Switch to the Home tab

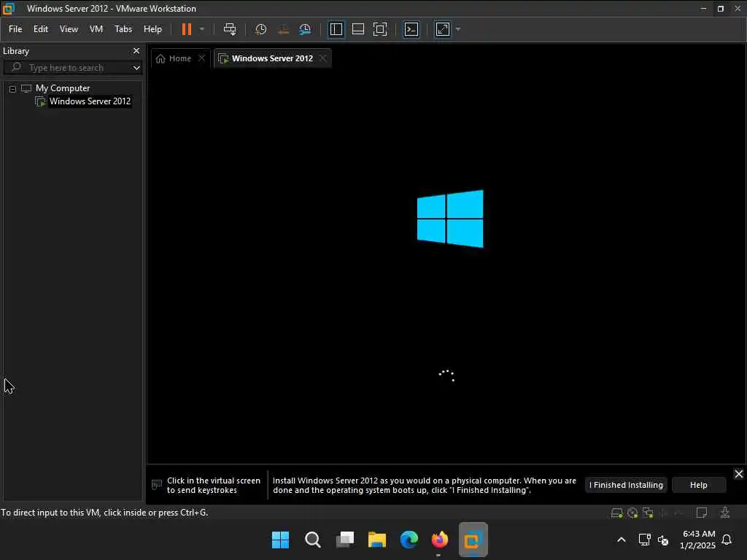174,58
